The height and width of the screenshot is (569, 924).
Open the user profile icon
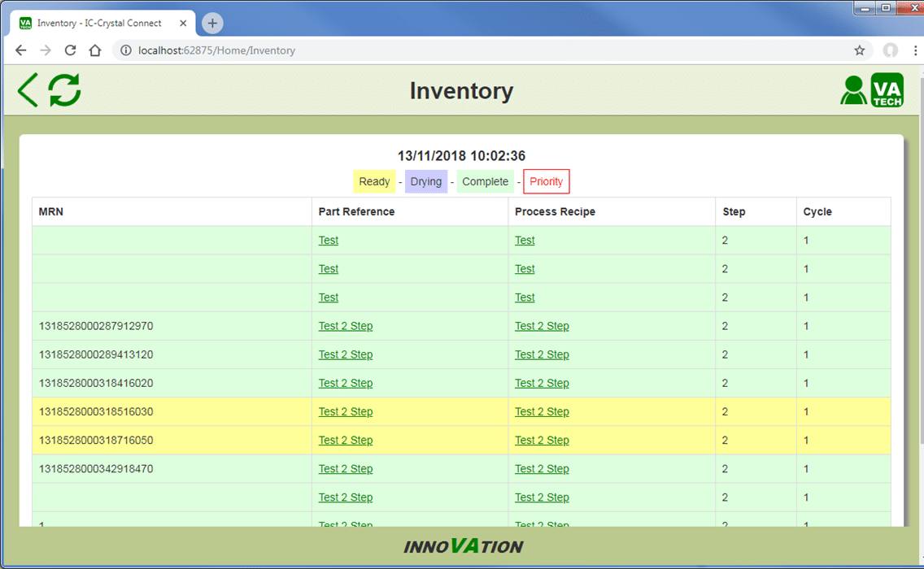[x=853, y=90]
